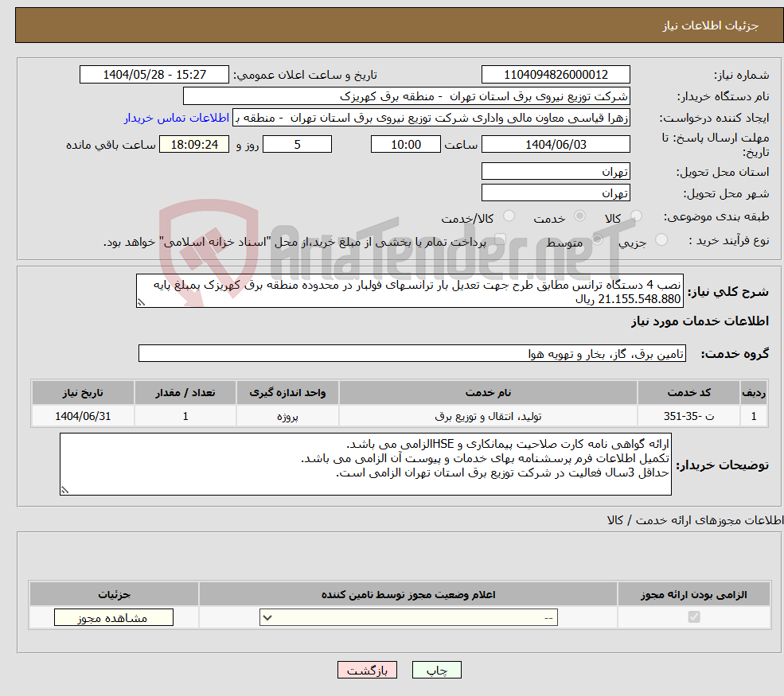Click the remaining days field showing 5
Screen dimensions: 784x696
click(297, 144)
